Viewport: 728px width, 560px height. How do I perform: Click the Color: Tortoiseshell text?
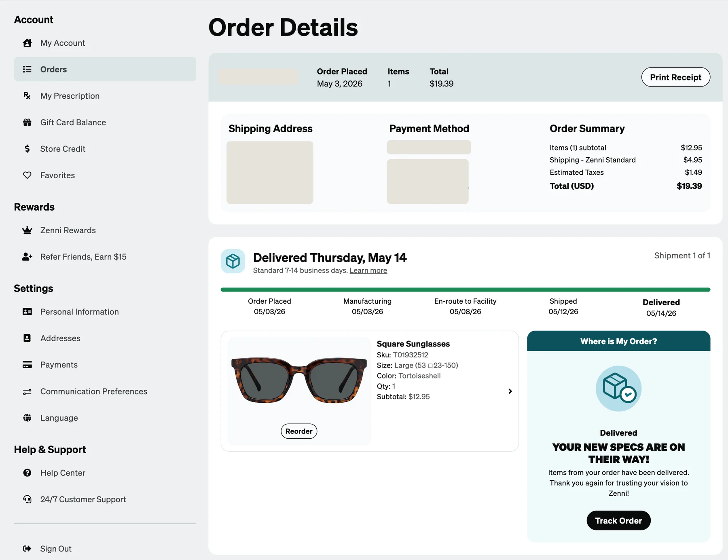(x=408, y=376)
